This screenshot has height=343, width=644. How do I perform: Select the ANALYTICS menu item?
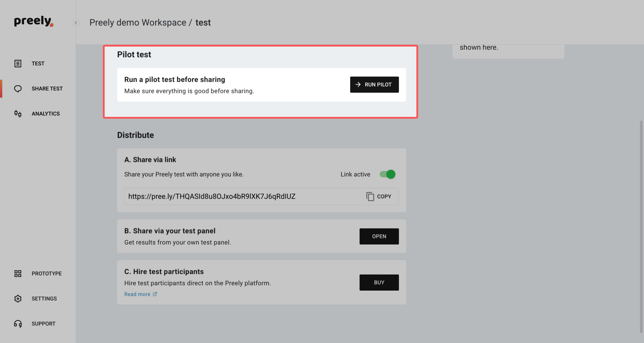pos(46,114)
